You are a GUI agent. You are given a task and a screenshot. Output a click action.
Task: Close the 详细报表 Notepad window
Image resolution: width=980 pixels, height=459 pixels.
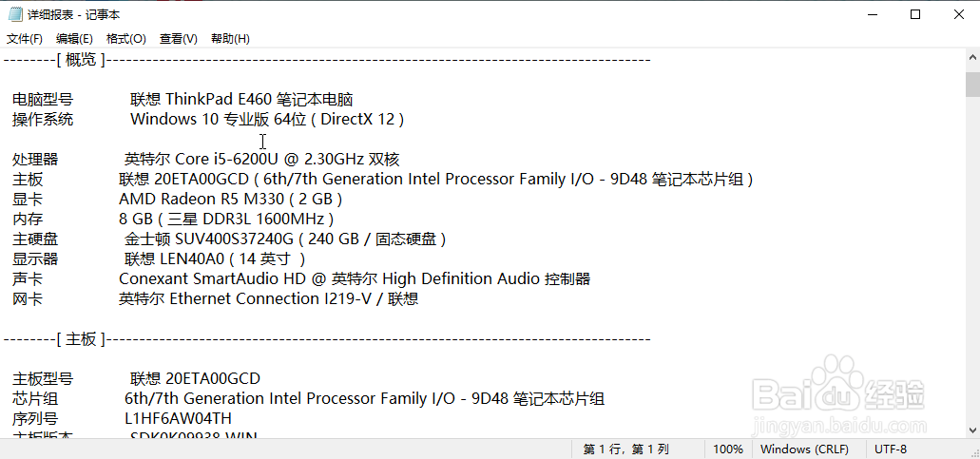point(959,14)
